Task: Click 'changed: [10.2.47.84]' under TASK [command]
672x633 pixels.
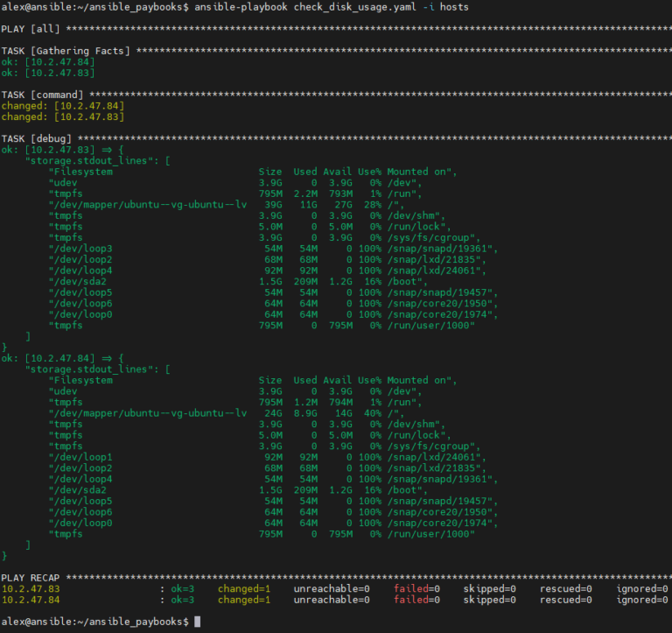Action: pyautogui.click(x=62, y=106)
